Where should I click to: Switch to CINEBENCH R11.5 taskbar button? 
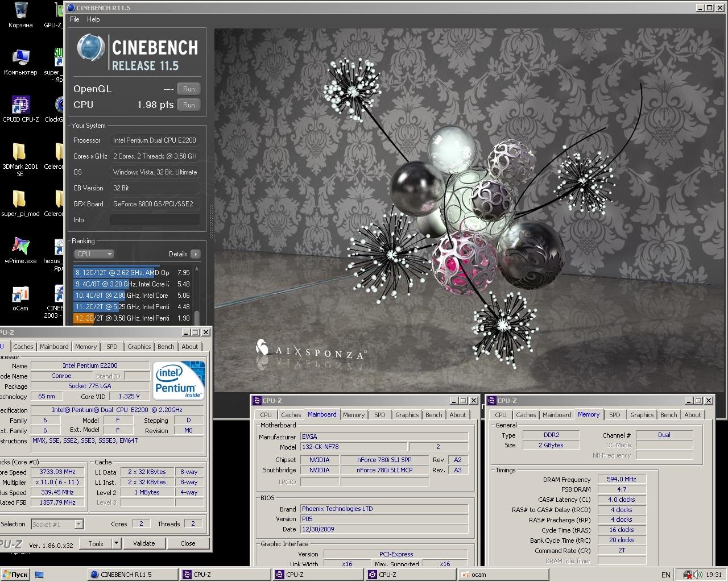pos(133,575)
